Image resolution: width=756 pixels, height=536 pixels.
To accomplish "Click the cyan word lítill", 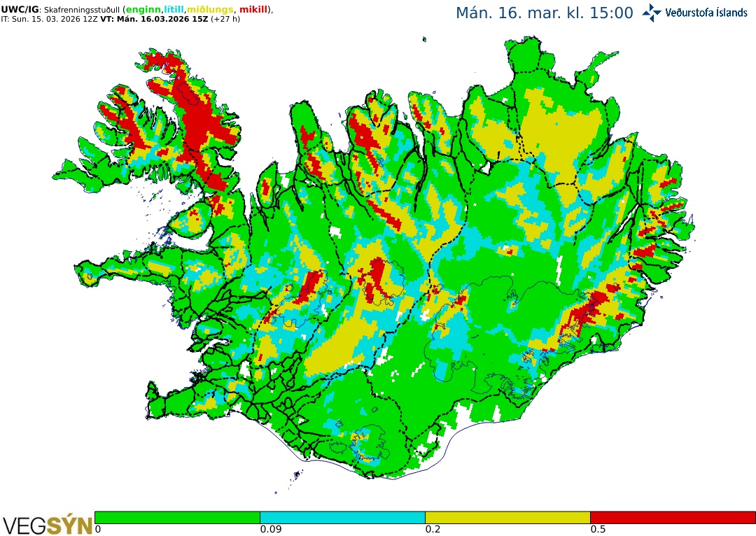I will tap(174, 10).
